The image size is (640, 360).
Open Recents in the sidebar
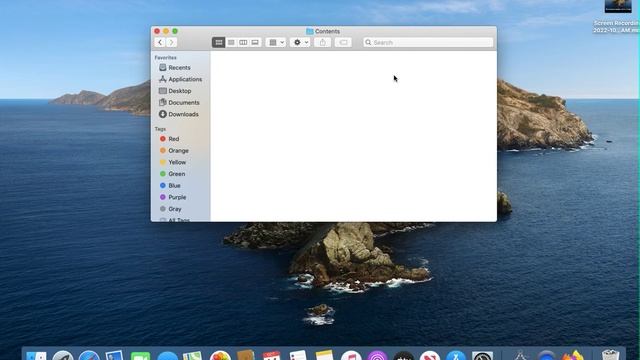[x=180, y=68]
